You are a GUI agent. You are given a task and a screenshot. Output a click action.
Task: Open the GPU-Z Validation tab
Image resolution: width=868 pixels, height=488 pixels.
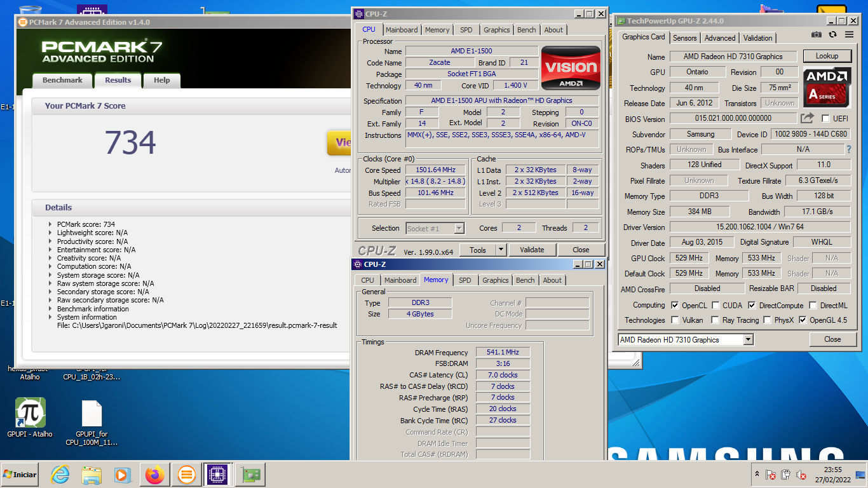(758, 38)
